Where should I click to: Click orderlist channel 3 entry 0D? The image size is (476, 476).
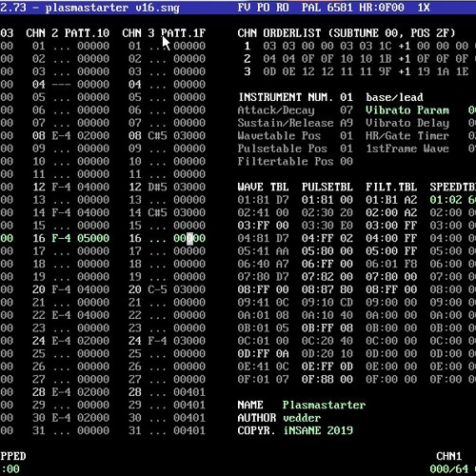point(269,71)
